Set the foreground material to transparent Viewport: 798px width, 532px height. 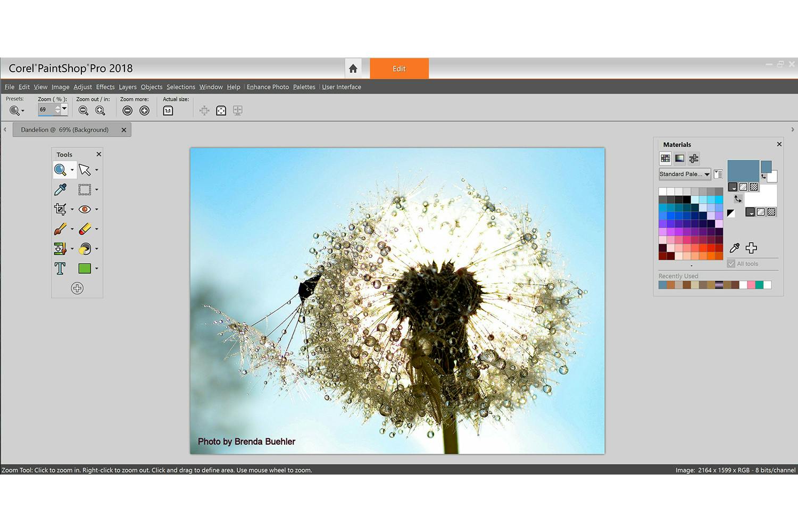click(753, 187)
